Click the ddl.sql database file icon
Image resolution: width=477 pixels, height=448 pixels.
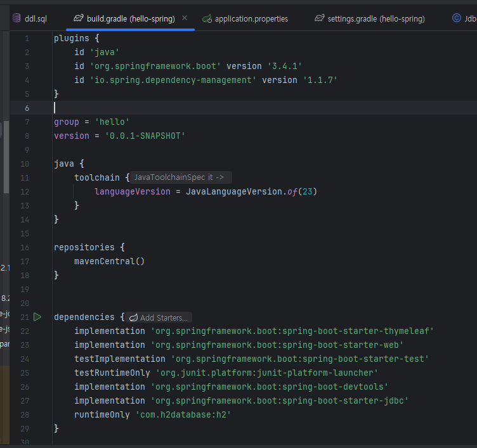coord(16,18)
